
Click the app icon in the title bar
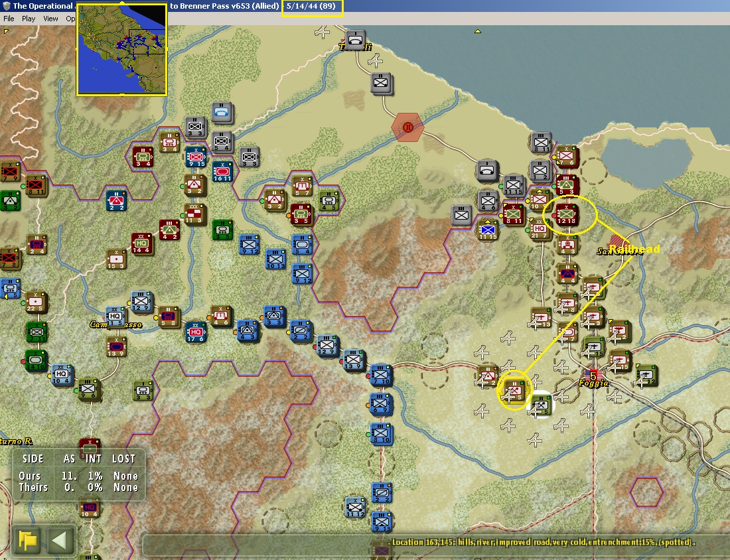tap(6, 6)
